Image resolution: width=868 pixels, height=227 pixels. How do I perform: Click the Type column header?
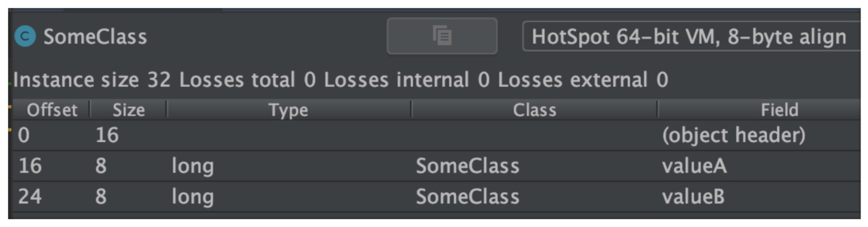(289, 110)
